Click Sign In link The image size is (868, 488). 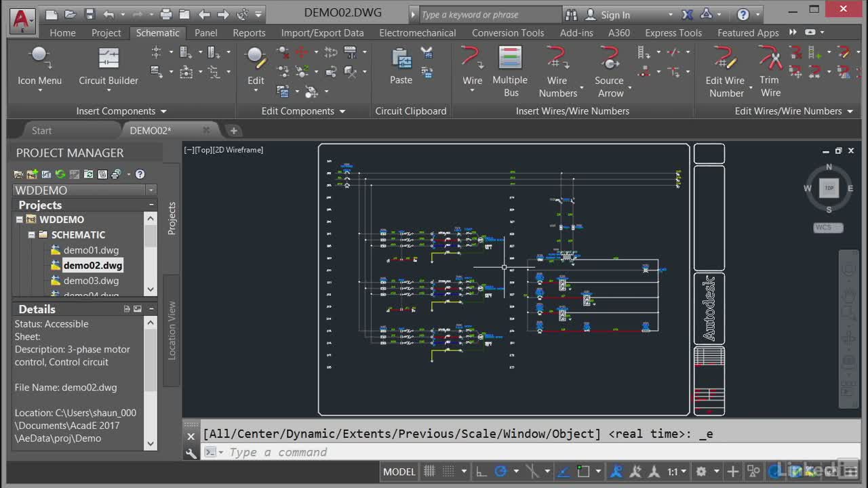pos(615,15)
